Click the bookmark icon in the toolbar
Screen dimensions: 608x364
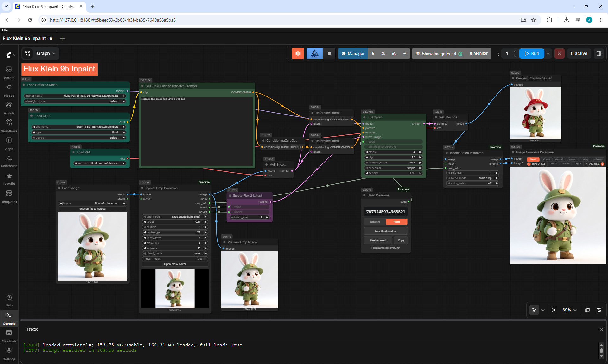point(329,53)
